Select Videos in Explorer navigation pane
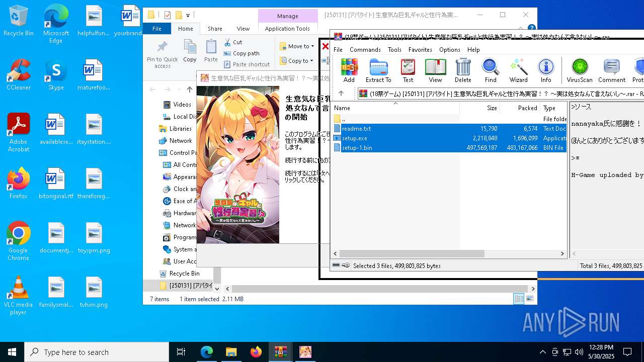 click(182, 105)
